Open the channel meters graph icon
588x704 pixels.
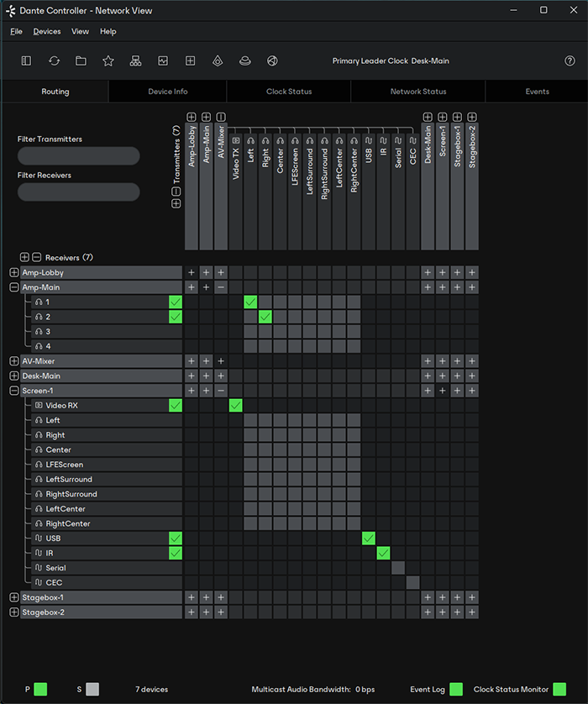[x=163, y=60]
